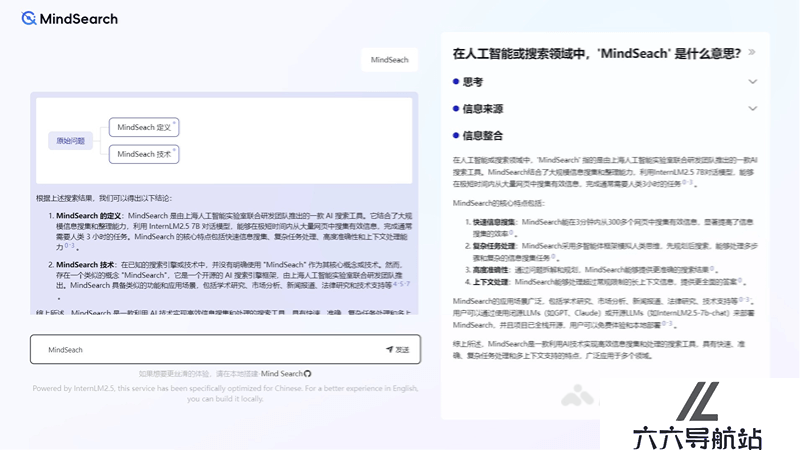The width and height of the screenshot is (800, 450).
Task: Click the MindSearch 的定义 bold item
Action: pyautogui.click(x=89, y=216)
